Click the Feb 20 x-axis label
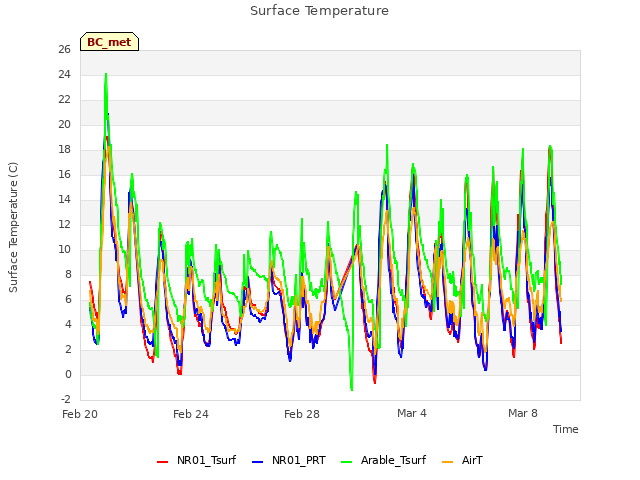Viewport: 640px width, 480px height. click(80, 414)
